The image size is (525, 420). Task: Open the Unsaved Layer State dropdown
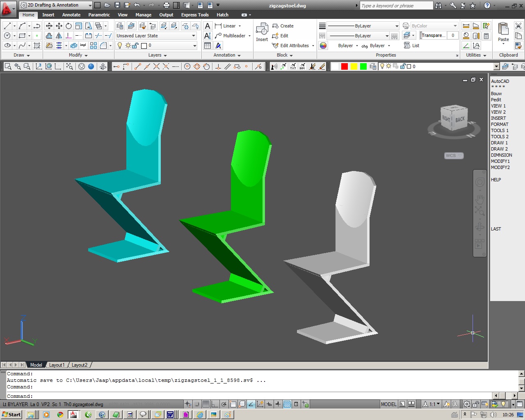(156, 36)
